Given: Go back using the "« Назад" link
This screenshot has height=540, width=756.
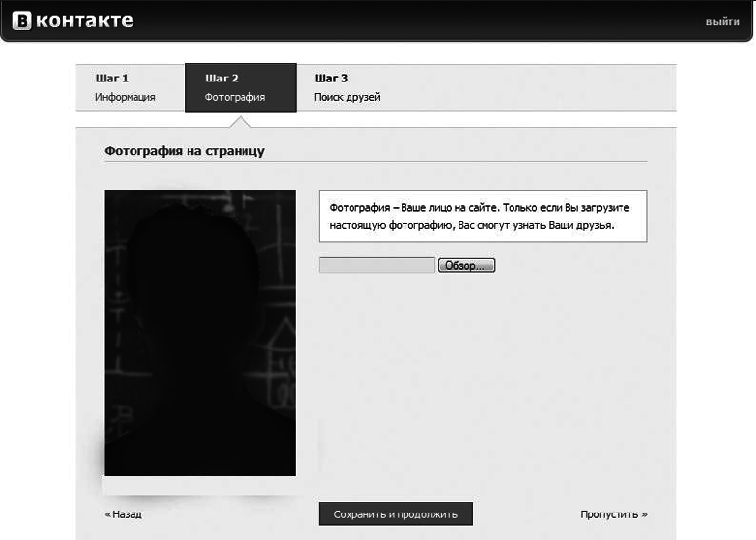Looking at the screenshot, I should (123, 514).
